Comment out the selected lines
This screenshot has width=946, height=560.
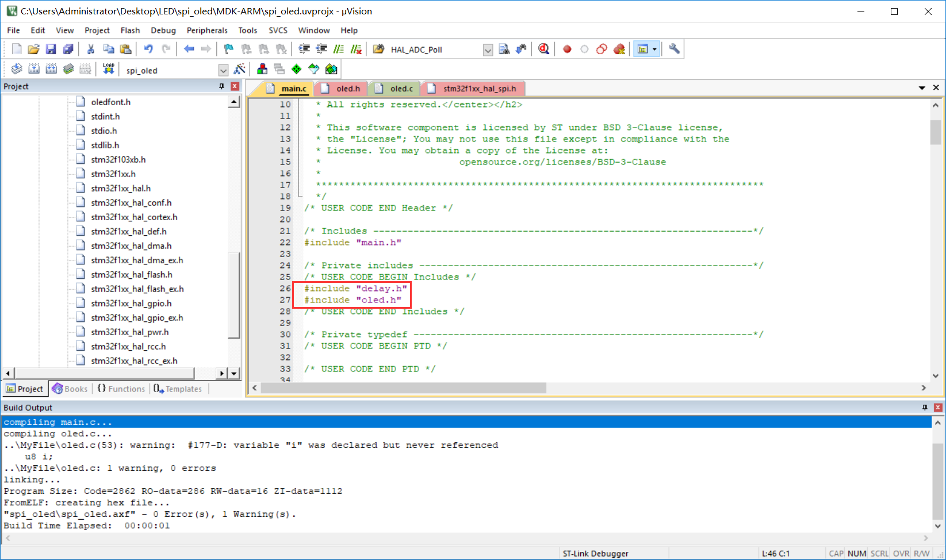pyautogui.click(x=339, y=49)
